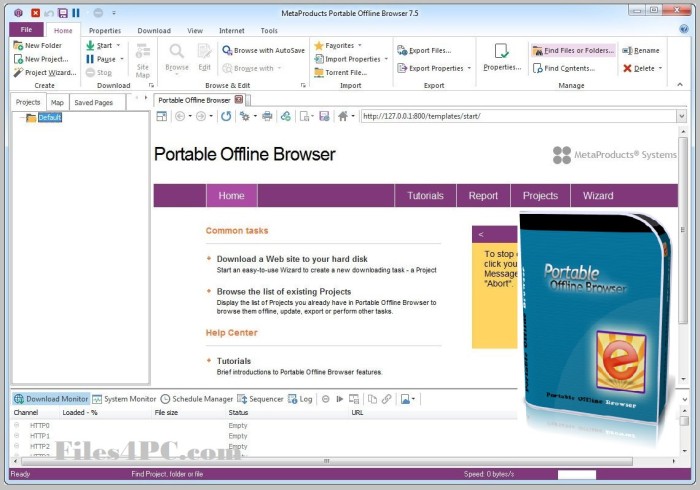Open the System Monitor tab
The width and height of the screenshot is (700, 490).
tap(124, 399)
